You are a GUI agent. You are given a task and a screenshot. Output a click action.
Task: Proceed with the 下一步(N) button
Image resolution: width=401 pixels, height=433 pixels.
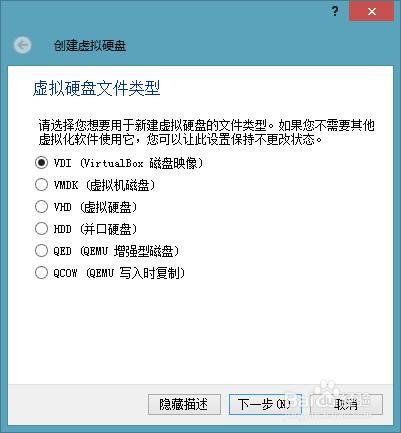(x=265, y=404)
